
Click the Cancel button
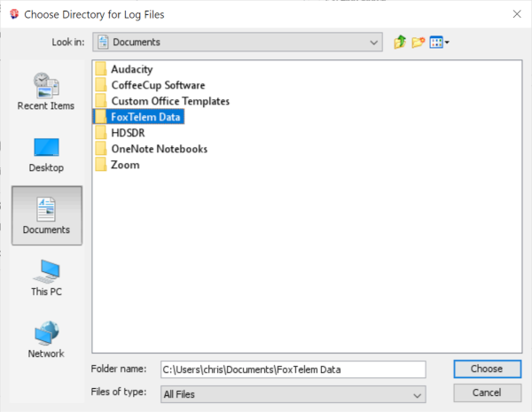coord(487,393)
